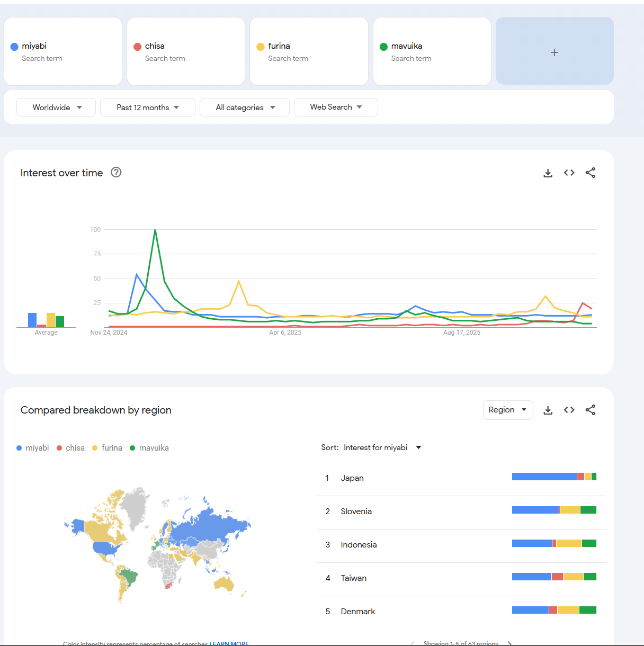Add a new comparison term
This screenshot has width=644, height=646.
coord(554,52)
